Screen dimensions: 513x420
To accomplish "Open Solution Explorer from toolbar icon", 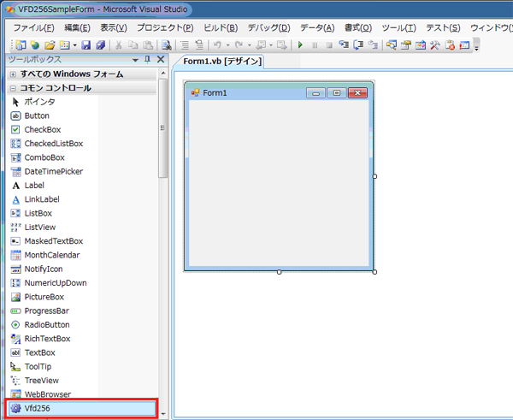I will pyautogui.click(x=392, y=44).
